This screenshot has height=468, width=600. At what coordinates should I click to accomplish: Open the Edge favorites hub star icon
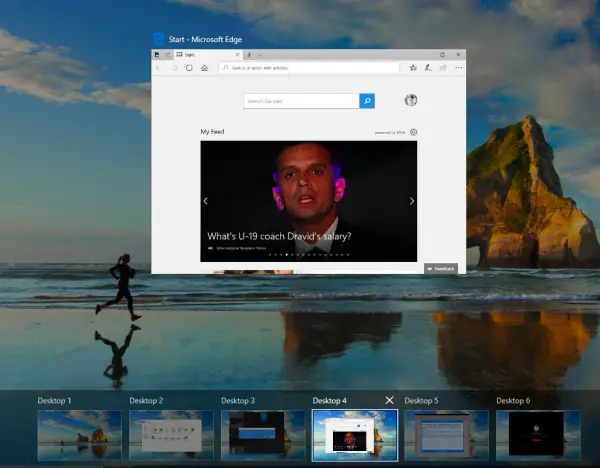coord(413,68)
